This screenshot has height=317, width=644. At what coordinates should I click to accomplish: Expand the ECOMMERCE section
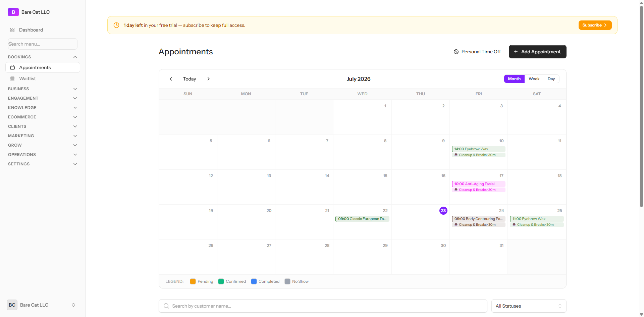(43, 117)
